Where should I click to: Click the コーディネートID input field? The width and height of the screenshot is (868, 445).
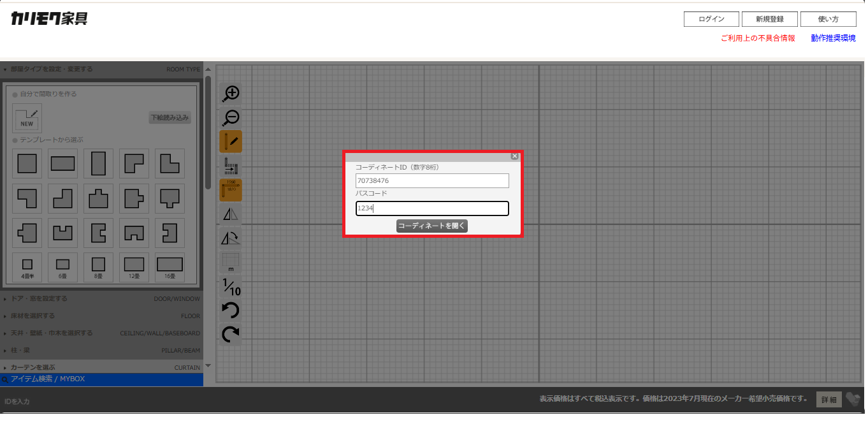[x=432, y=181]
